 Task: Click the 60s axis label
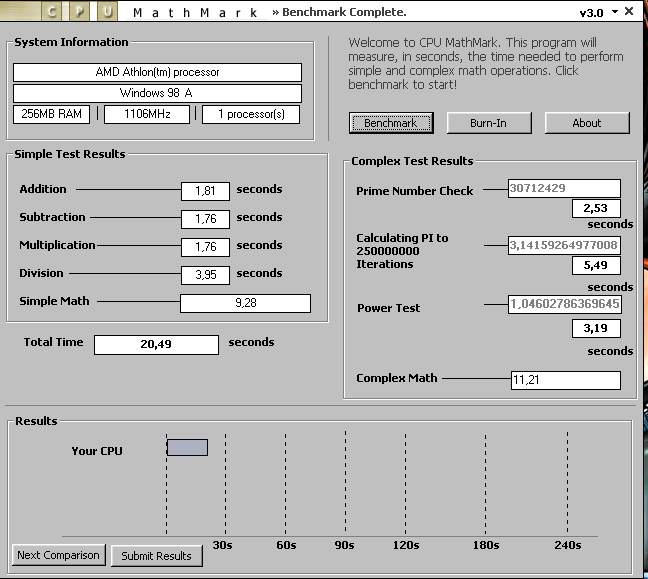point(286,545)
